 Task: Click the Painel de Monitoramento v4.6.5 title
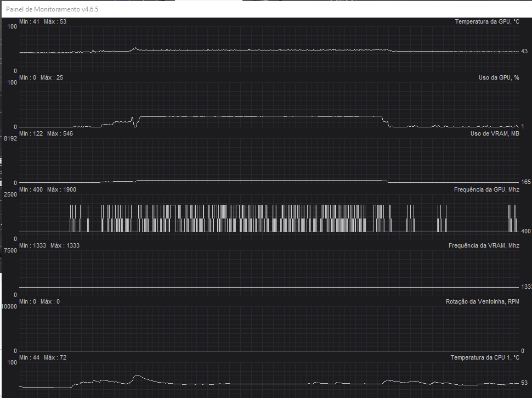point(52,9)
